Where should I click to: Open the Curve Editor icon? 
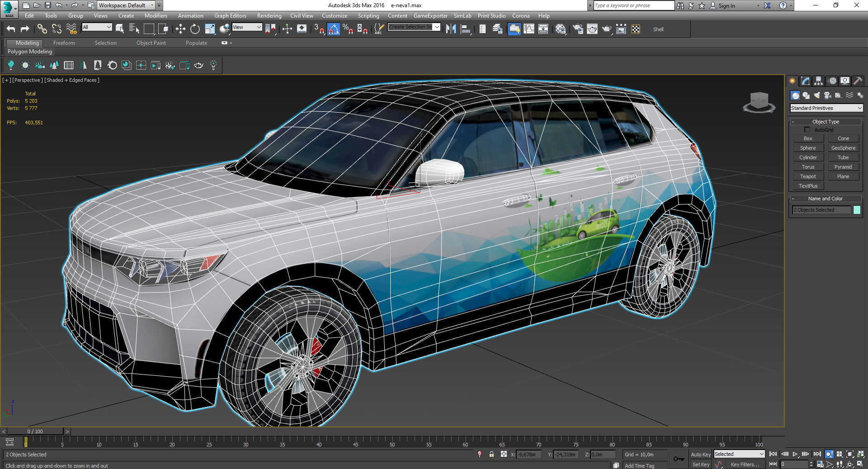[529, 29]
